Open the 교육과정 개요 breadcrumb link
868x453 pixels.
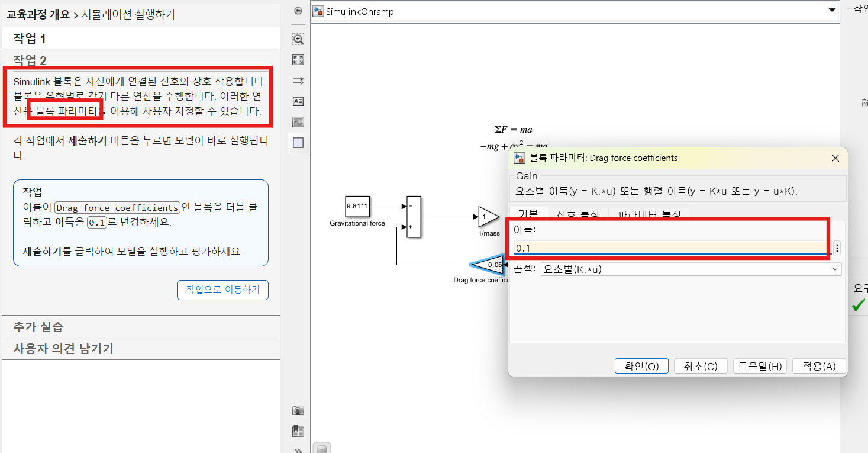pyautogui.click(x=38, y=14)
